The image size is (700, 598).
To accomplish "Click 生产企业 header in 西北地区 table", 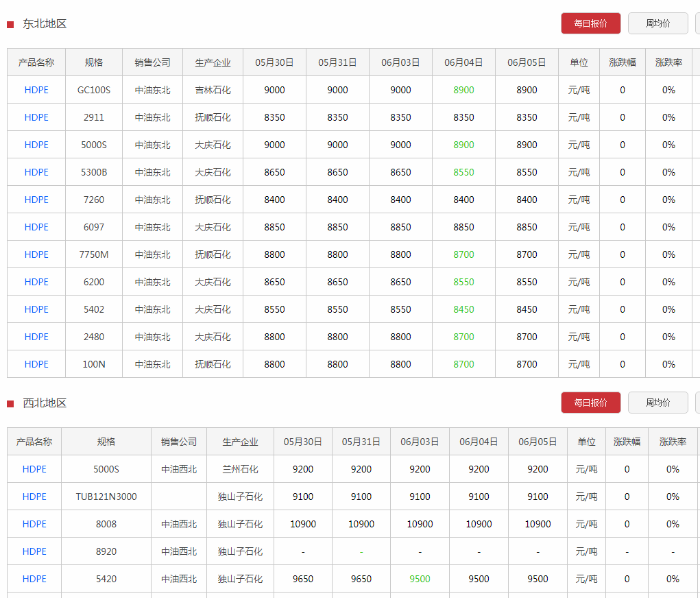I will point(240,442).
